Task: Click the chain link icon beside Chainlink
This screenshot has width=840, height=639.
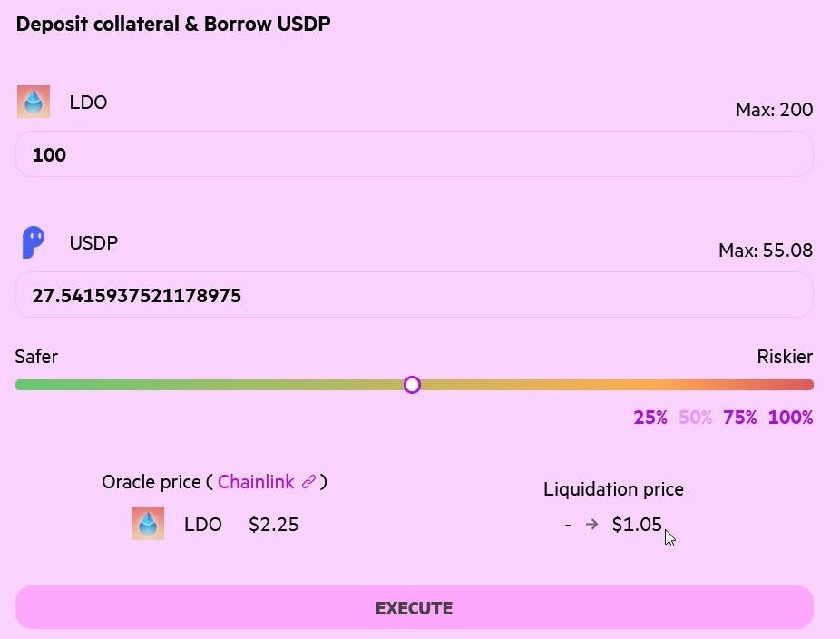Action: (308, 482)
